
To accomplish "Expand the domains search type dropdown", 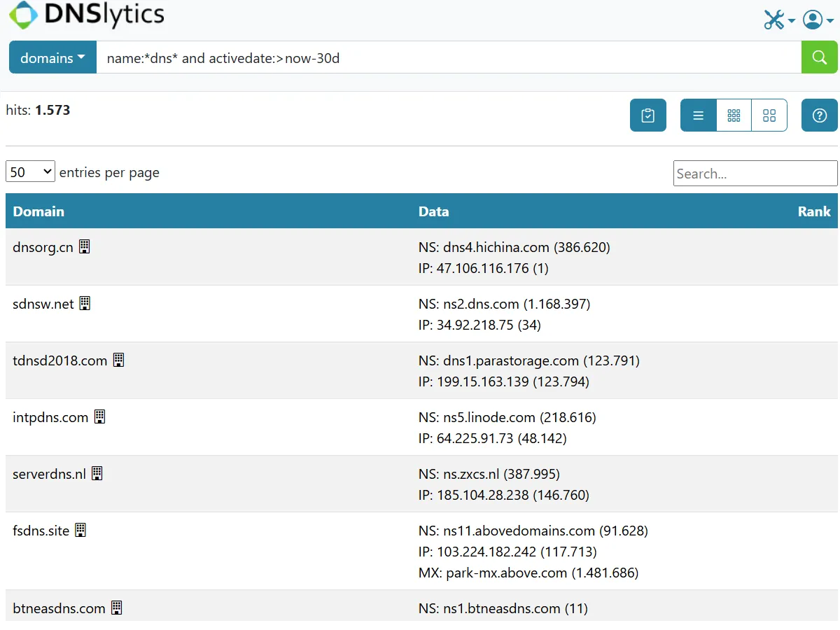I will (52, 57).
